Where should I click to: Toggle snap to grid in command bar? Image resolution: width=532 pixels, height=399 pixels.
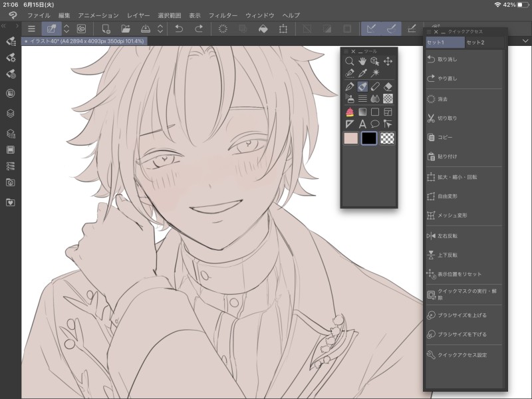(x=412, y=29)
